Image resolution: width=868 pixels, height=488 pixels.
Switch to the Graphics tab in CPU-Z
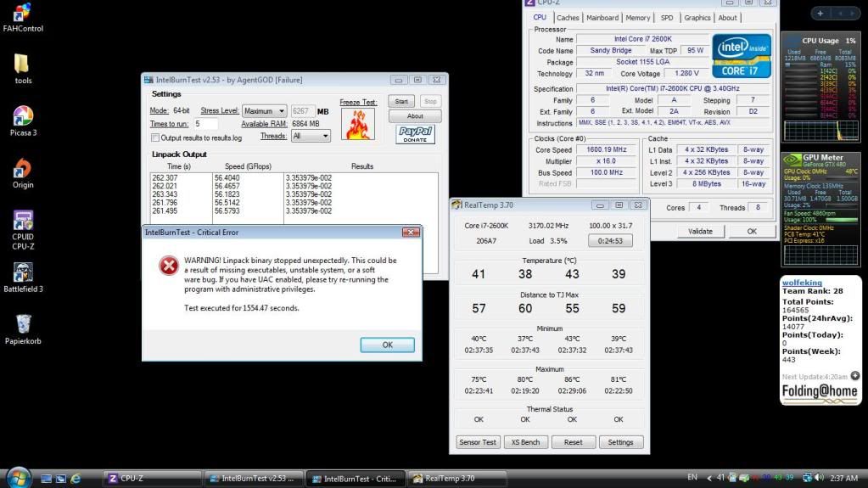pyautogui.click(x=697, y=18)
